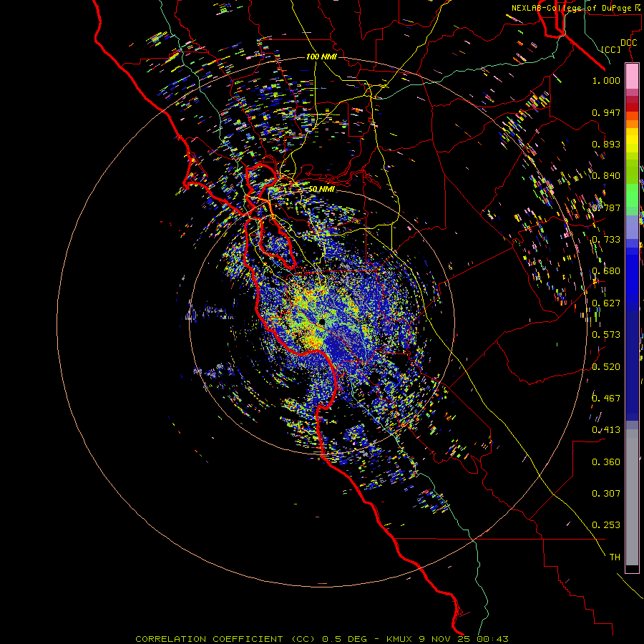Image resolution: width=644 pixels, height=644 pixels.
Task: Click the bright green color bar segment
Action: point(632,195)
